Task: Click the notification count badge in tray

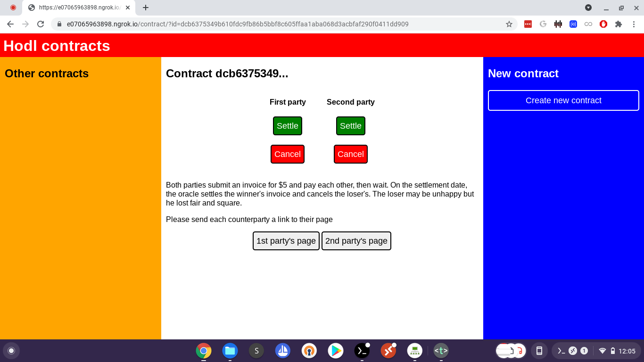Action: coord(584,351)
